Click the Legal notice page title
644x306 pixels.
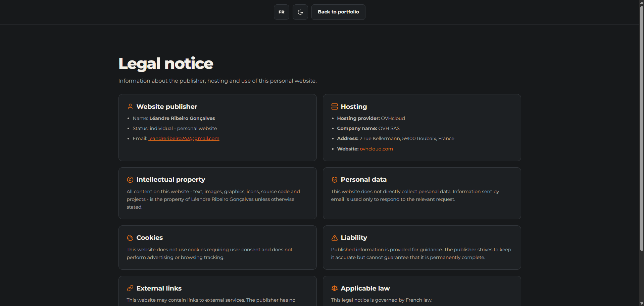click(166, 63)
